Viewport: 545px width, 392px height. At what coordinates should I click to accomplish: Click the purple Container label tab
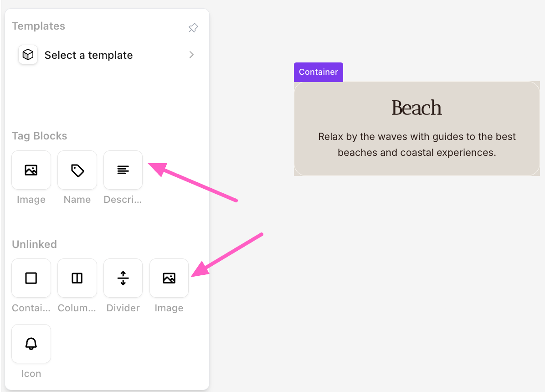click(318, 72)
